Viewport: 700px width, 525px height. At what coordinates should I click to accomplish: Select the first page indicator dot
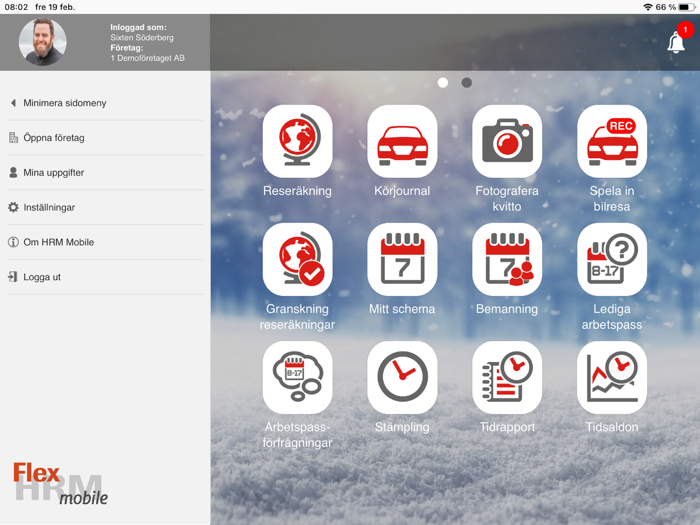coord(443,83)
